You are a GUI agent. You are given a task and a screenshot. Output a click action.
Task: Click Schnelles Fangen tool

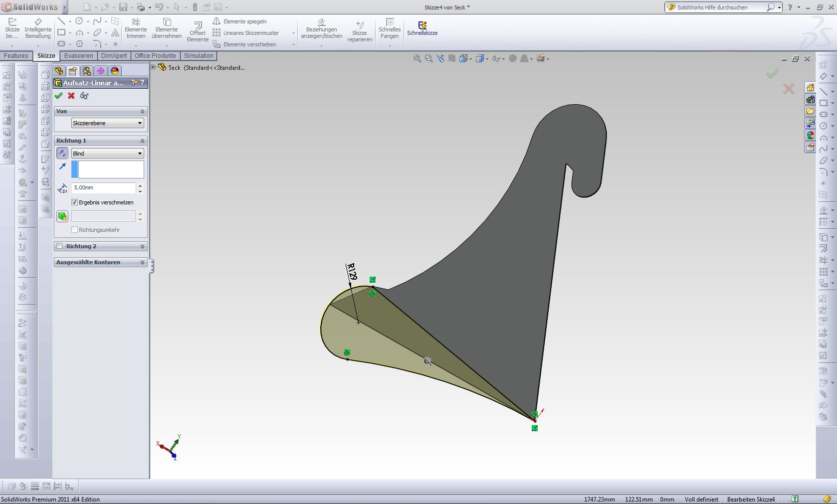pos(390,28)
